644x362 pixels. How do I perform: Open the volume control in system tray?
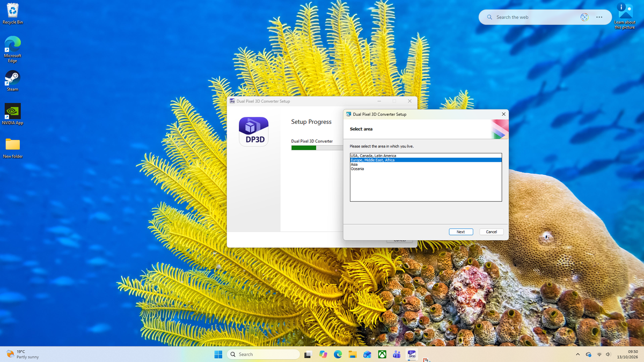[608, 354]
